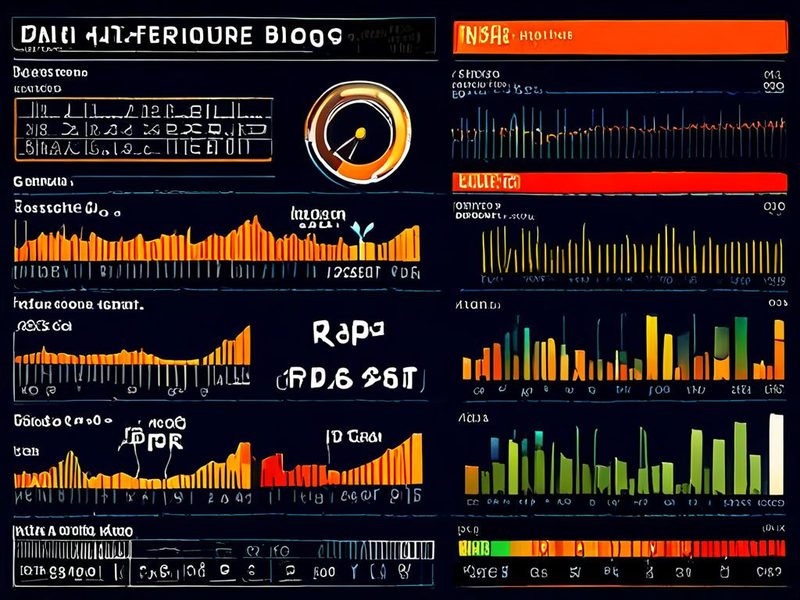Click the orange header banner at top right
This screenshot has width=800, height=600.
point(620,37)
